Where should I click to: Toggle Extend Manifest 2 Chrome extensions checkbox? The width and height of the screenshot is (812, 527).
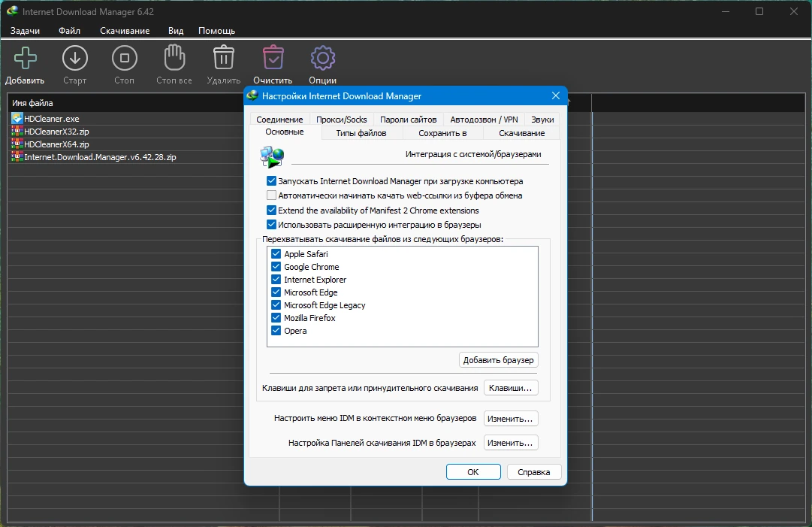tap(271, 210)
